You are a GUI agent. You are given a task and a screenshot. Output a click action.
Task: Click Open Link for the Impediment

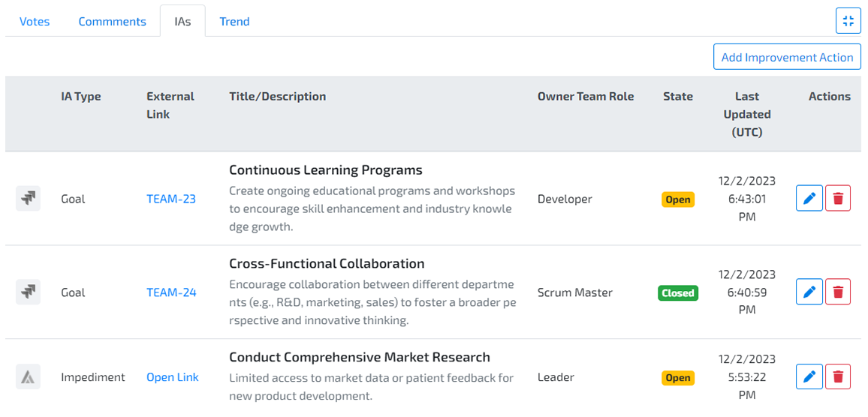pos(173,377)
